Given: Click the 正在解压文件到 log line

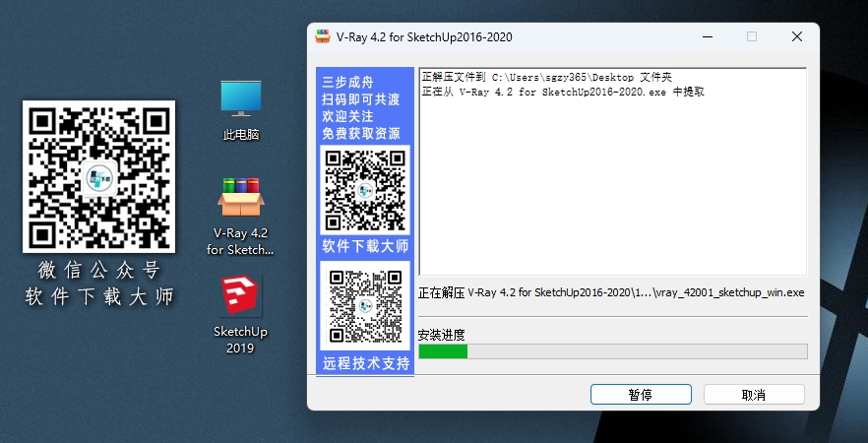Looking at the screenshot, I should [x=547, y=77].
